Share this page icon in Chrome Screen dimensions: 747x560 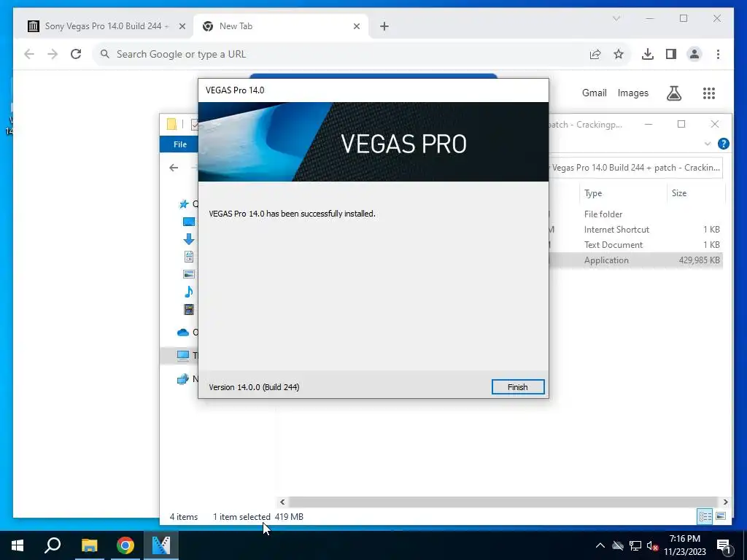[595, 54]
